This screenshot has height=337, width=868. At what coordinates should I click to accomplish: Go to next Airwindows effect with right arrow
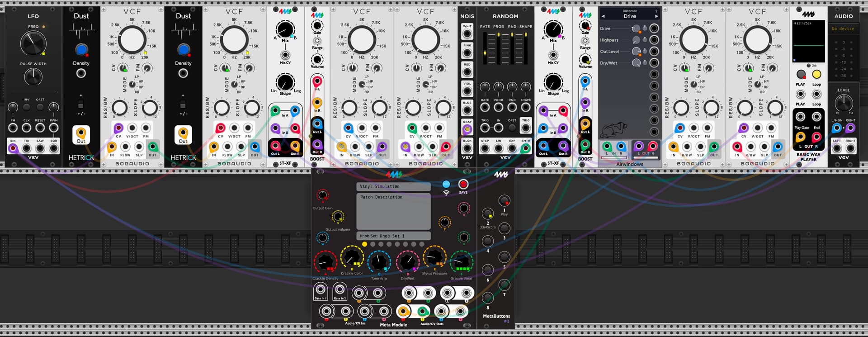tap(656, 16)
